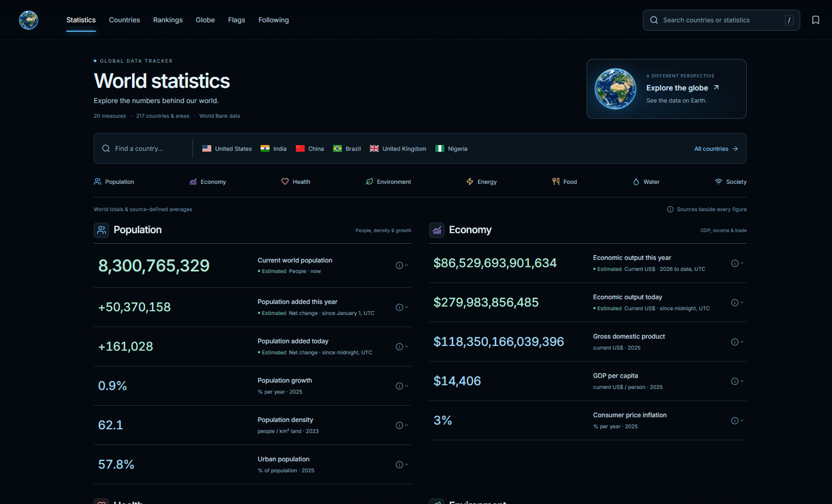Viewport: 832px width, 504px height.
Task: Select the Population category icon
Action: (x=98, y=182)
